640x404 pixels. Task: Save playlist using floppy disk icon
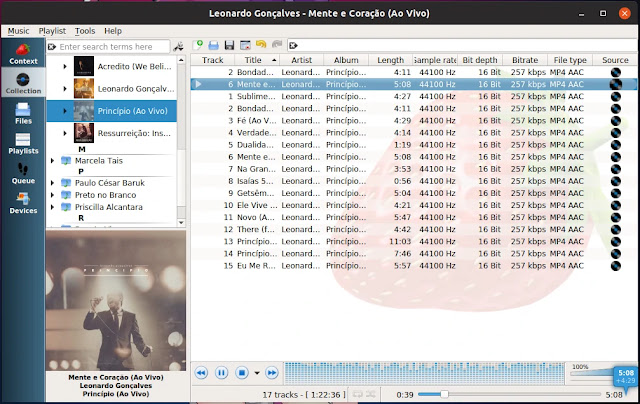pos(229,45)
